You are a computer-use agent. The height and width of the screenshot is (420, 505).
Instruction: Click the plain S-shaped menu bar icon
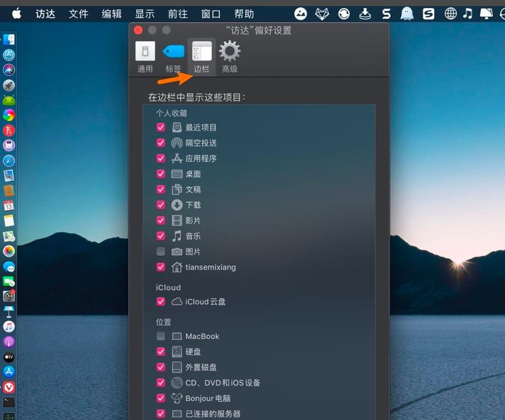coord(386,14)
